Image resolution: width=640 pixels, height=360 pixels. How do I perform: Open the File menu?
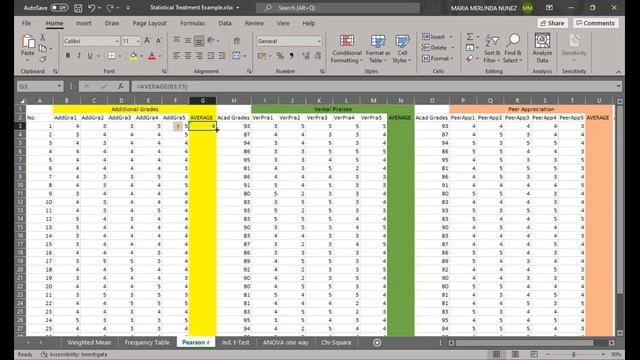(26, 23)
